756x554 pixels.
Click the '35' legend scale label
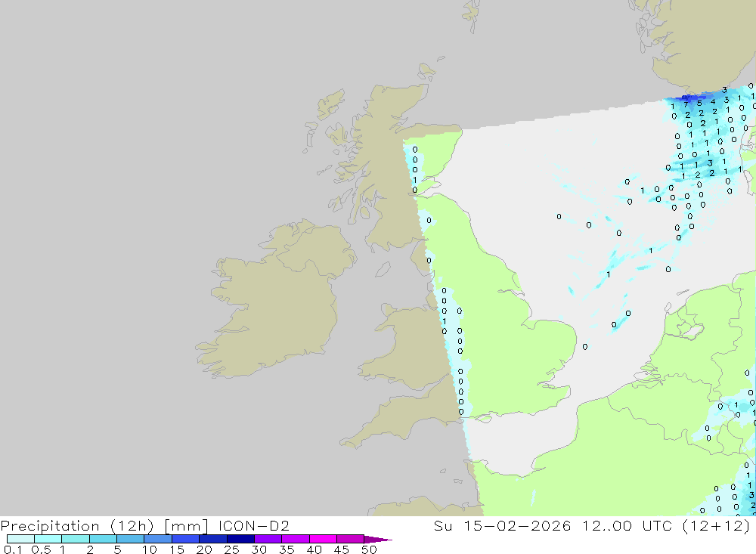point(287,549)
